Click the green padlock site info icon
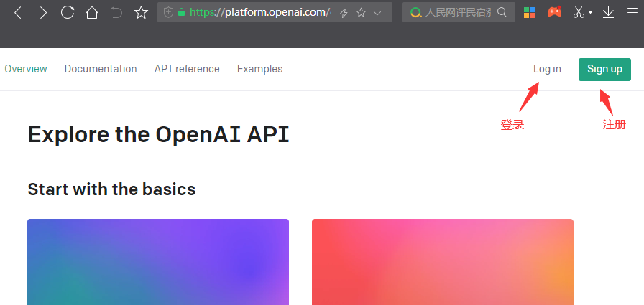 (182, 12)
